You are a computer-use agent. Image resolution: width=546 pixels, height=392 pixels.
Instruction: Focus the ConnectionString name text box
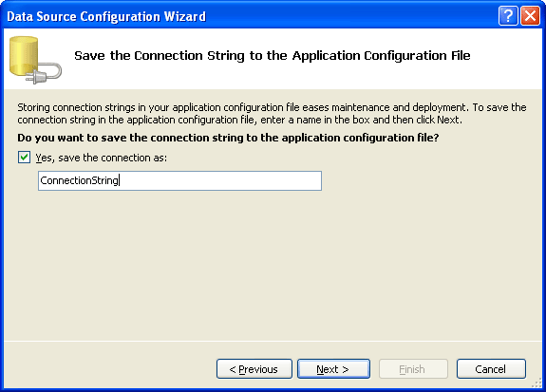click(x=179, y=180)
